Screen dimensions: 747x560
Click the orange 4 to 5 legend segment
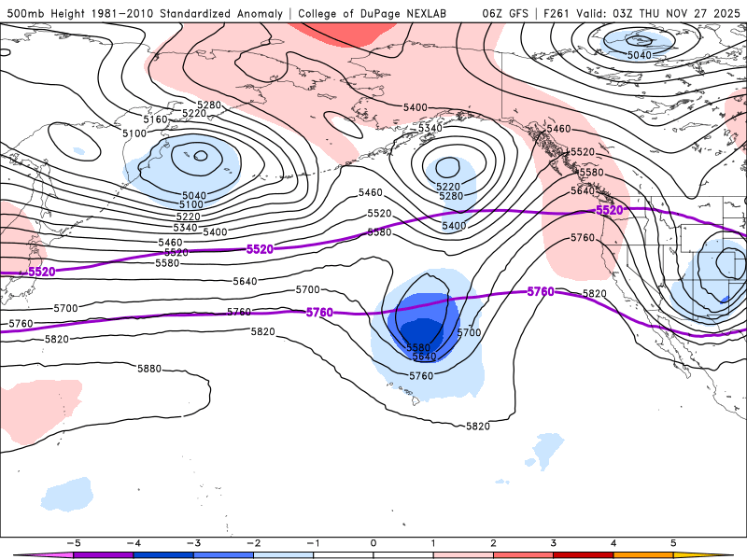[643, 555]
